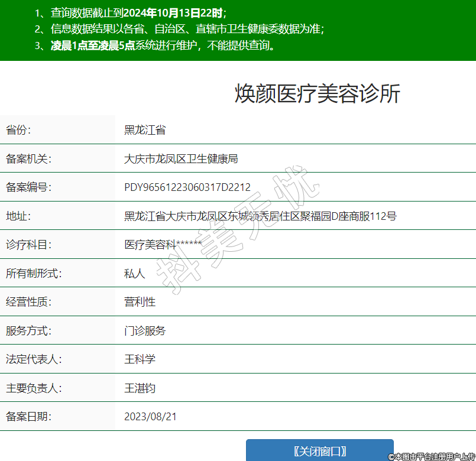
Task: Click the record number PDY96561223060317D2212
Action: coord(187,187)
